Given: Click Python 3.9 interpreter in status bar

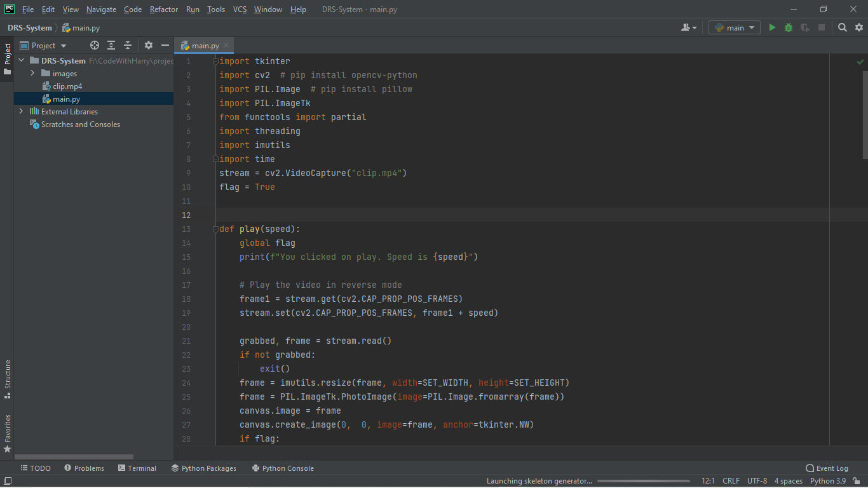Looking at the screenshot, I should pyautogui.click(x=828, y=481).
